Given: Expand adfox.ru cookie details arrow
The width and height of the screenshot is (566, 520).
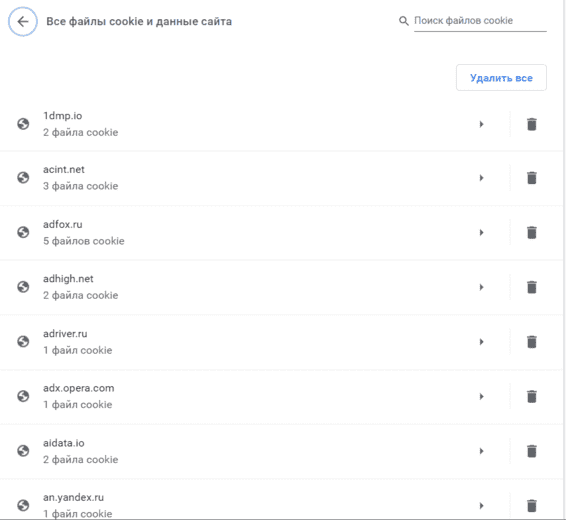Looking at the screenshot, I should (x=481, y=232).
